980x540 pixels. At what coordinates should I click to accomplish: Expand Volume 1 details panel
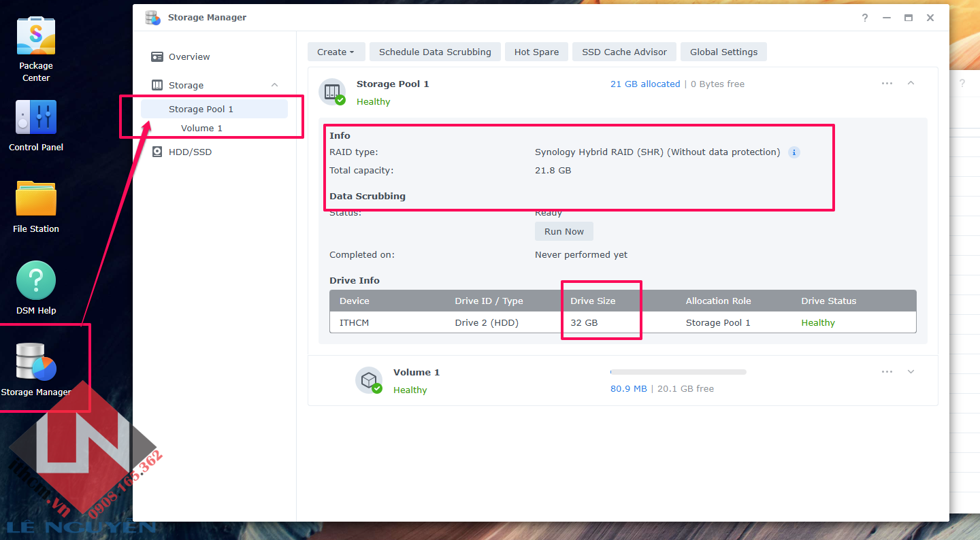click(x=911, y=371)
